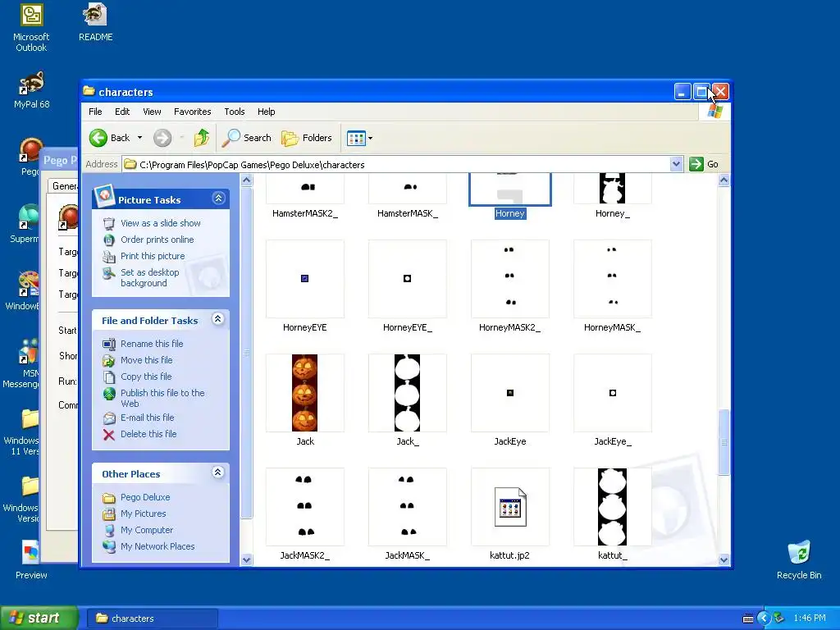Open Microsoft Outlook desktop icon

click(x=31, y=28)
